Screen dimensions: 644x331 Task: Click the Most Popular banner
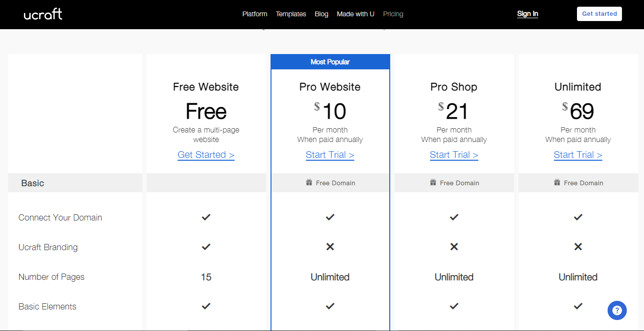click(x=330, y=62)
